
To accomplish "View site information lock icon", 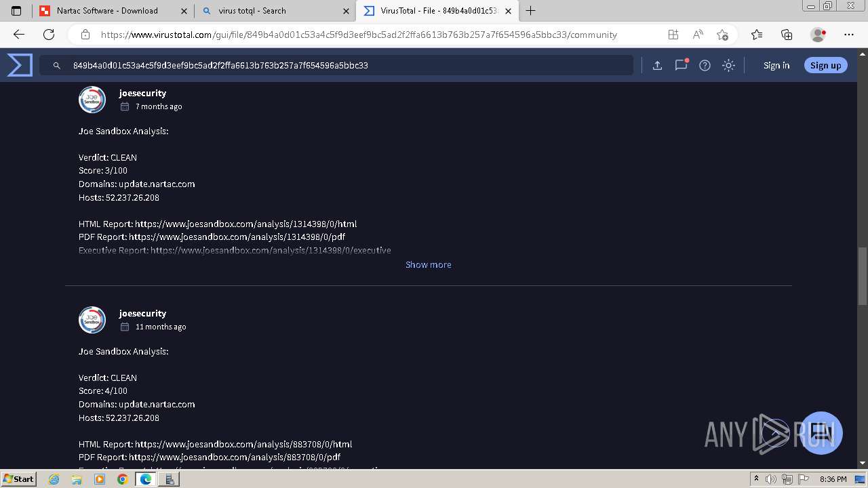I will (x=85, y=35).
